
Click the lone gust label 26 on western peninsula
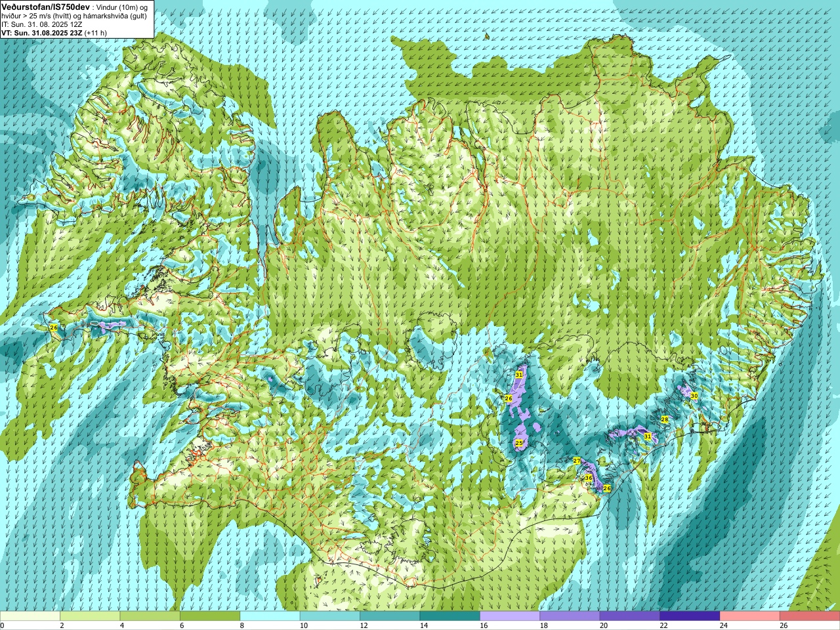(53, 327)
